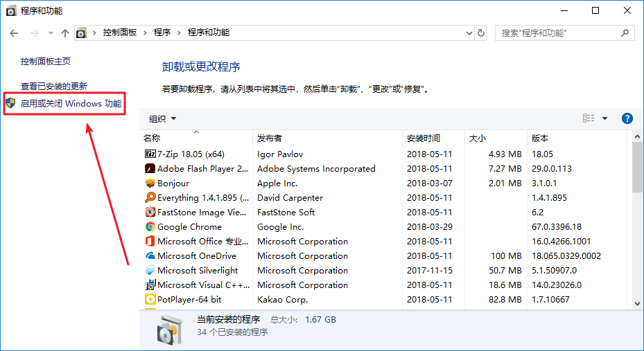Click install date 2018-03-29
Viewport: 644px width, 351px height.
point(430,227)
